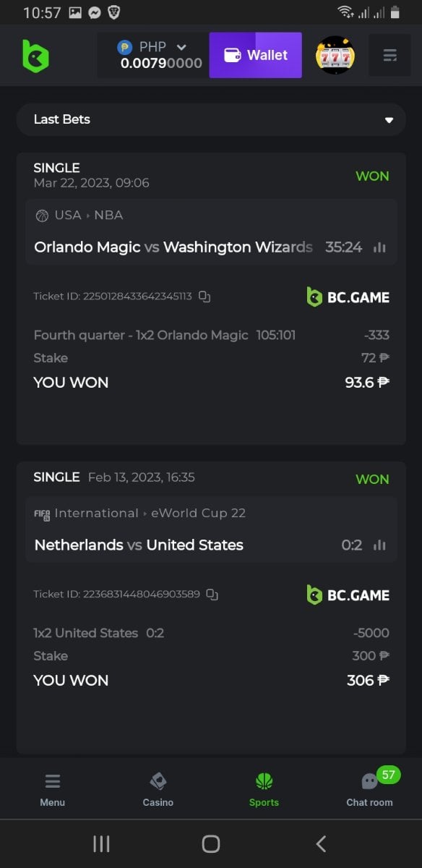Open the slot machine 777 avatar

[x=335, y=55]
